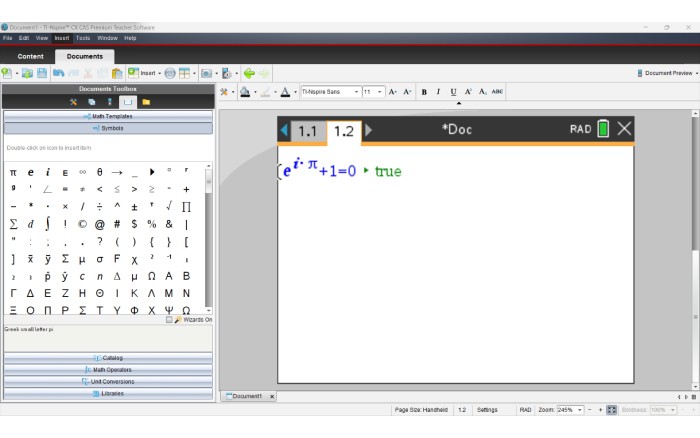
Task: Click the green back arrow icon
Action: pyautogui.click(x=248, y=73)
